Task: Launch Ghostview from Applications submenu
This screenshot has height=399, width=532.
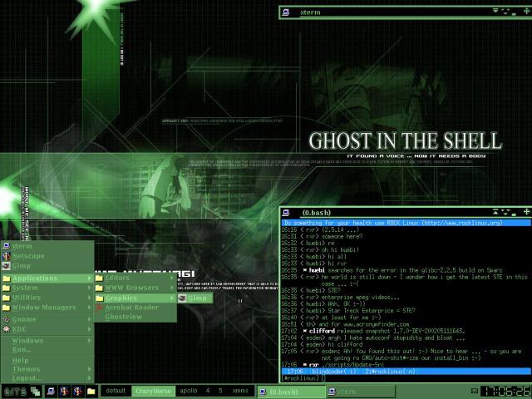Action: point(135,317)
